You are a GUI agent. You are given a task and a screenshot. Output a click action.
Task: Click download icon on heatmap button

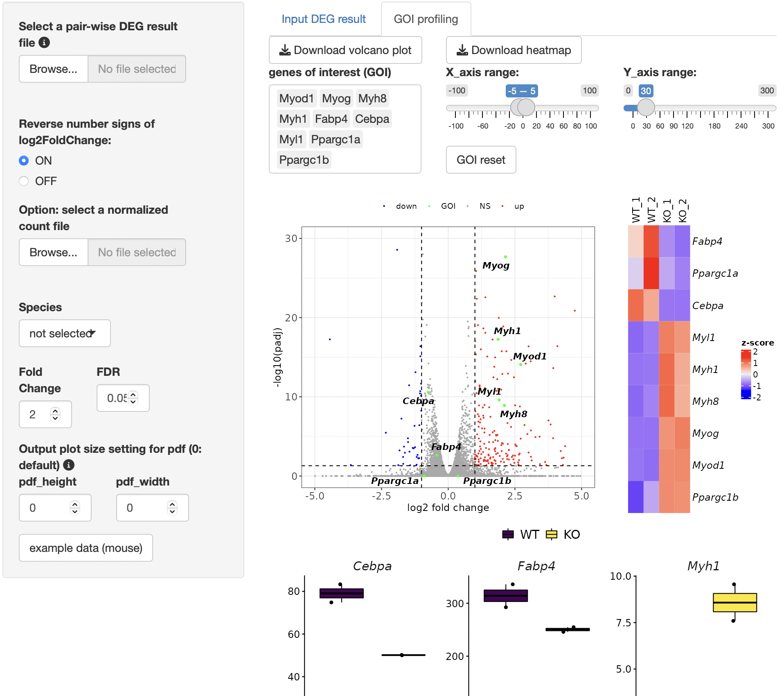(x=462, y=50)
